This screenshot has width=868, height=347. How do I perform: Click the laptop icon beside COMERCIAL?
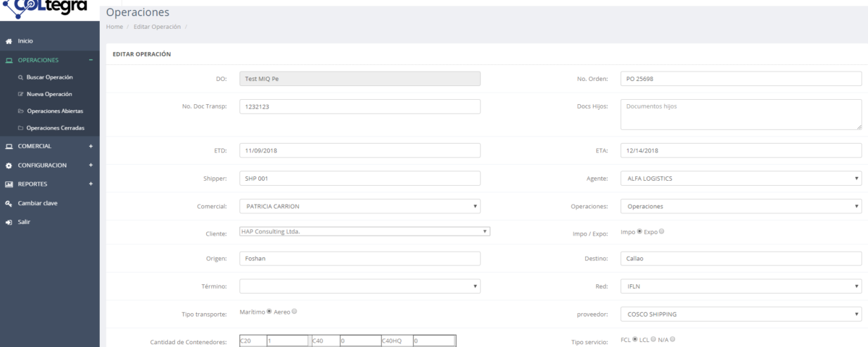point(9,146)
